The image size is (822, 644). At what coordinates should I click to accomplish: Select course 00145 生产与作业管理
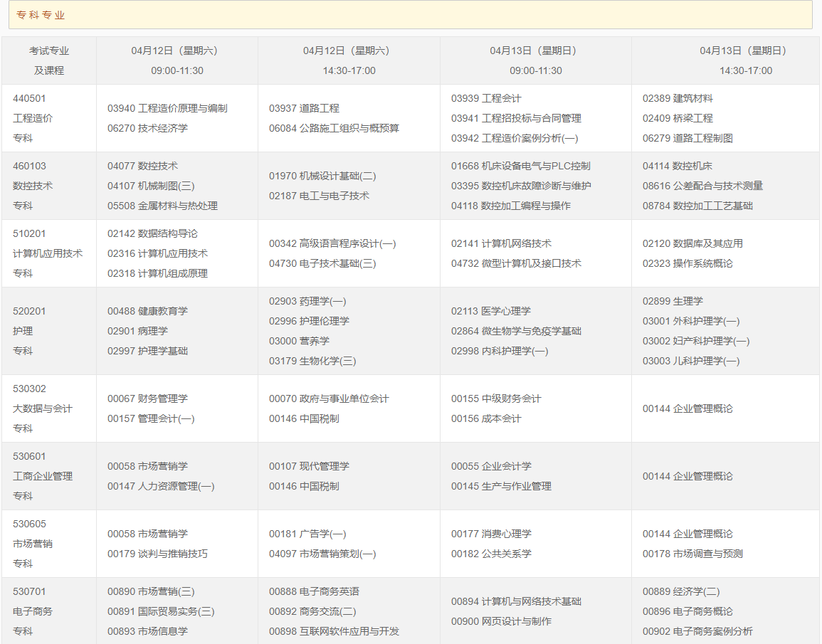click(501, 486)
